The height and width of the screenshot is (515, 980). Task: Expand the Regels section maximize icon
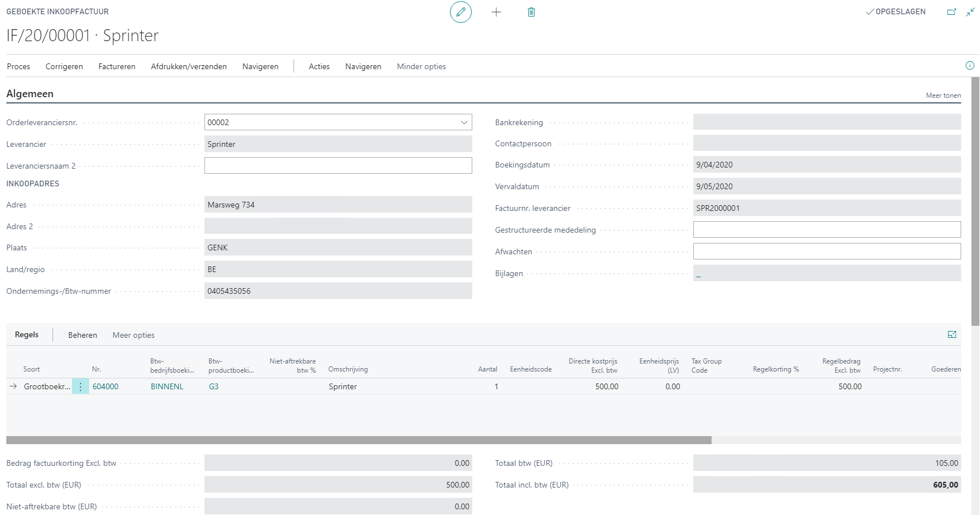(x=952, y=334)
